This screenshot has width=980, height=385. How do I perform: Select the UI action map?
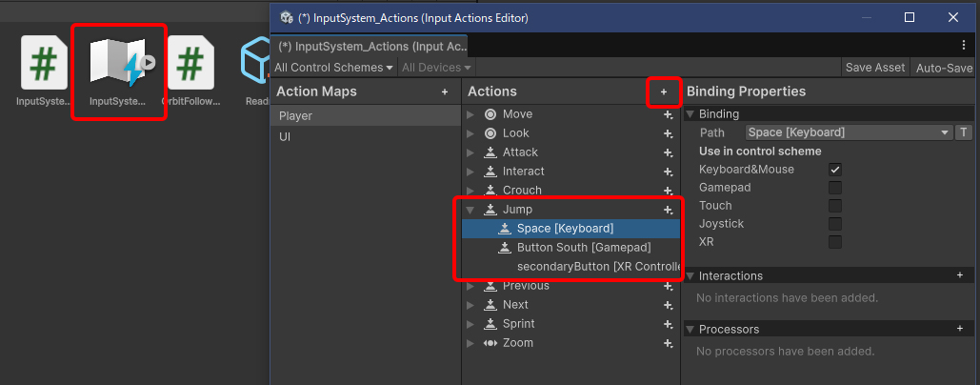367,136
